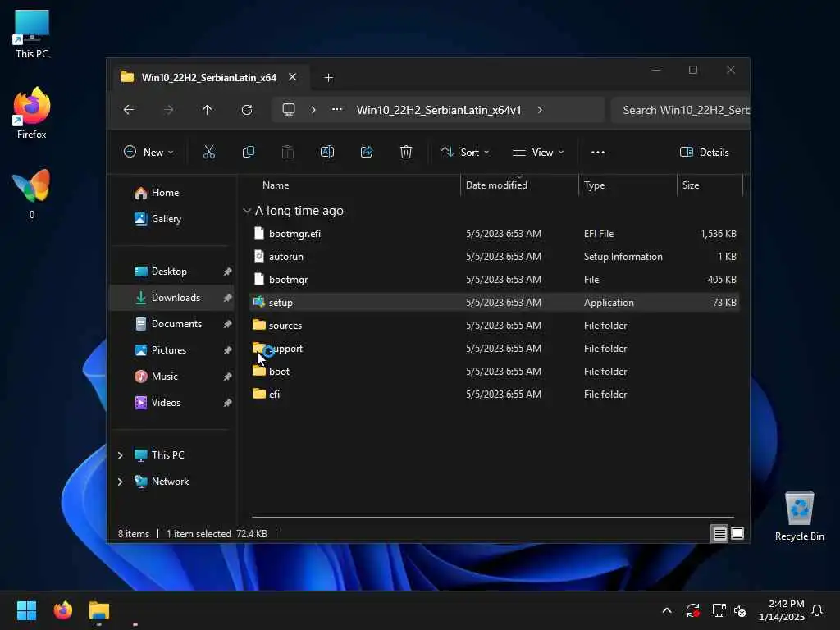Screen dimensions: 840x630
Task: Click the Forward navigation arrow
Action: coord(168,110)
